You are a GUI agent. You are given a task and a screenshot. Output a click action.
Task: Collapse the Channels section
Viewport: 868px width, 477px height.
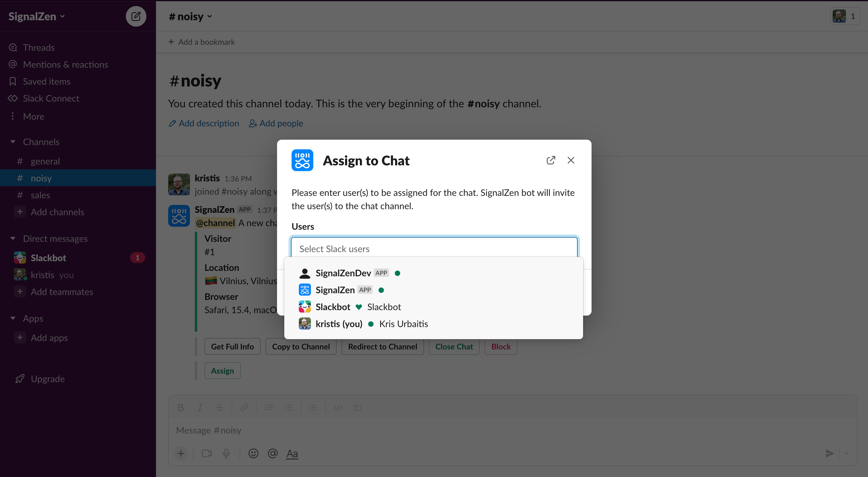click(x=13, y=142)
